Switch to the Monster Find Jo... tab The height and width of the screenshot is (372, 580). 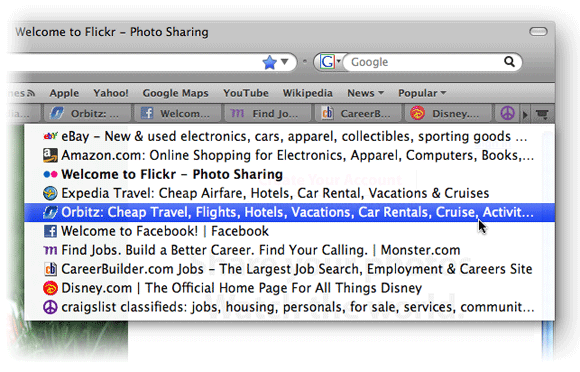268,114
